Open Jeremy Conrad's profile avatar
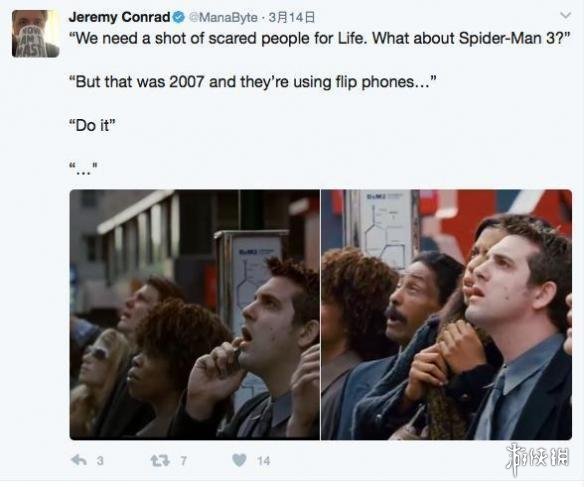 pos(35,34)
